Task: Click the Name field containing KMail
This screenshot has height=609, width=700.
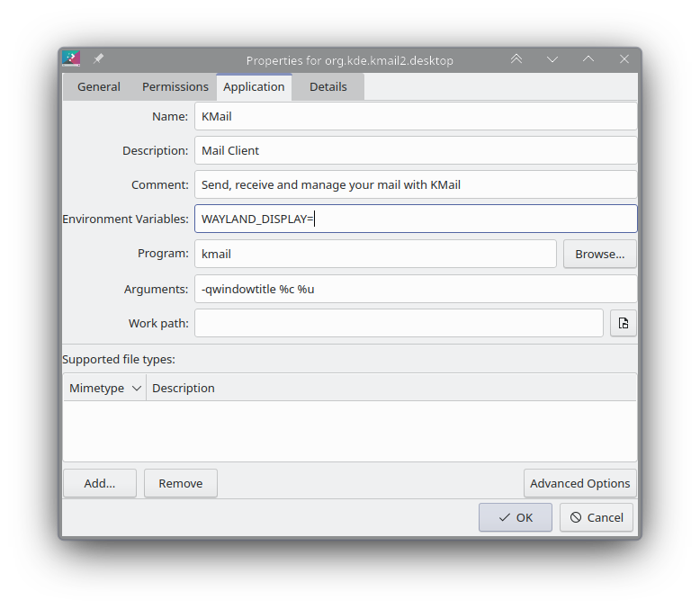Action: 416,117
